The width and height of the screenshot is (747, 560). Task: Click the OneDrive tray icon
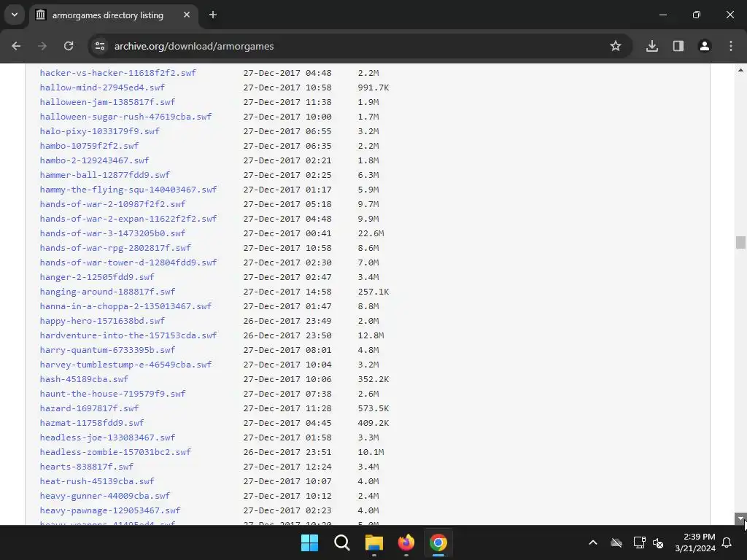pyautogui.click(x=616, y=542)
